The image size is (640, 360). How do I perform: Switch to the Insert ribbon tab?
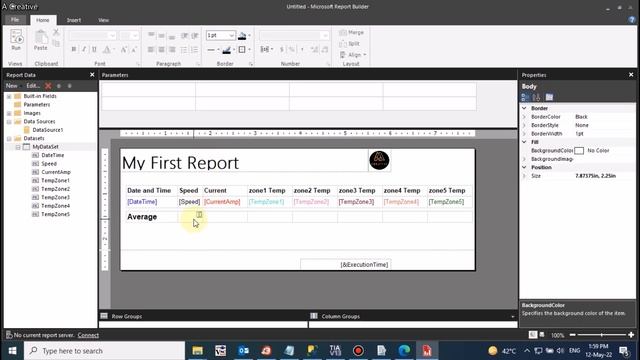pos(74,20)
